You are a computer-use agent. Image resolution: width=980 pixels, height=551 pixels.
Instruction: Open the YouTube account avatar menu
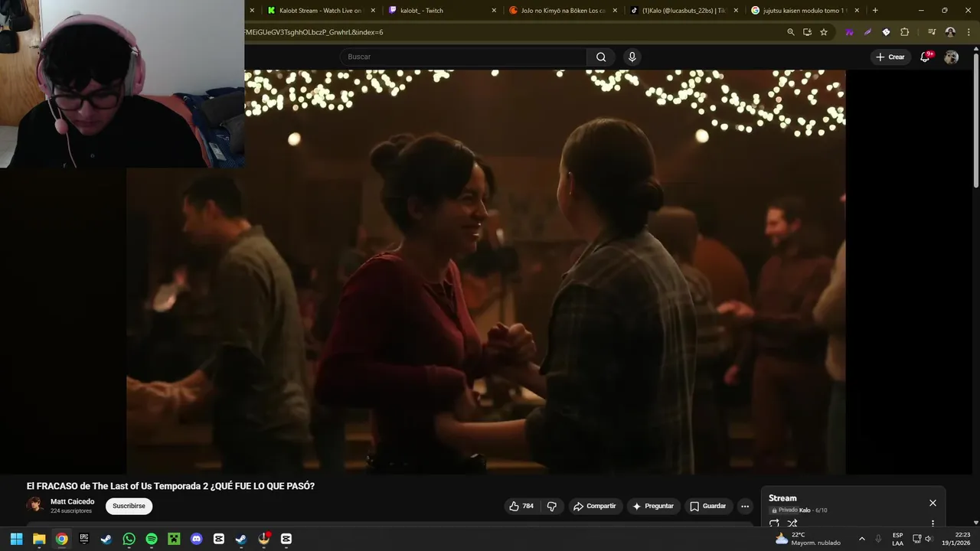click(951, 57)
